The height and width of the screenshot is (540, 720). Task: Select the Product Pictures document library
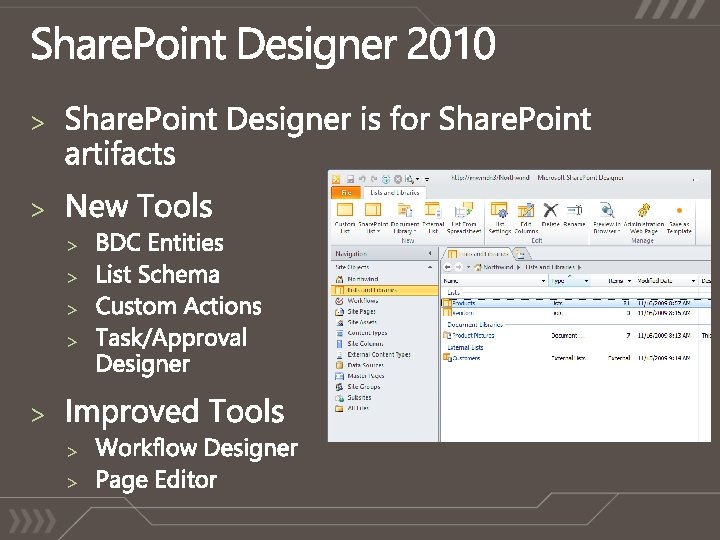pos(576,335)
